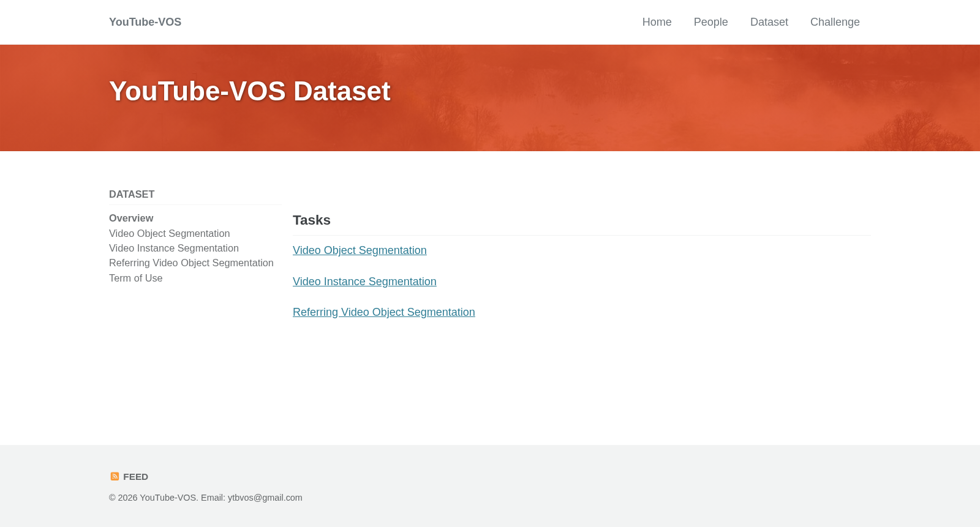Click the orange RSS feed icon

pyautogui.click(x=115, y=477)
